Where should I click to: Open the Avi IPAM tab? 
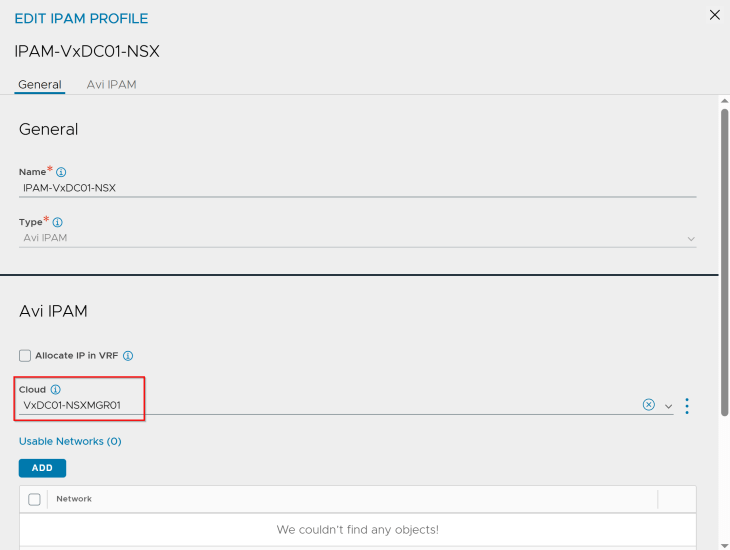pyautogui.click(x=111, y=85)
